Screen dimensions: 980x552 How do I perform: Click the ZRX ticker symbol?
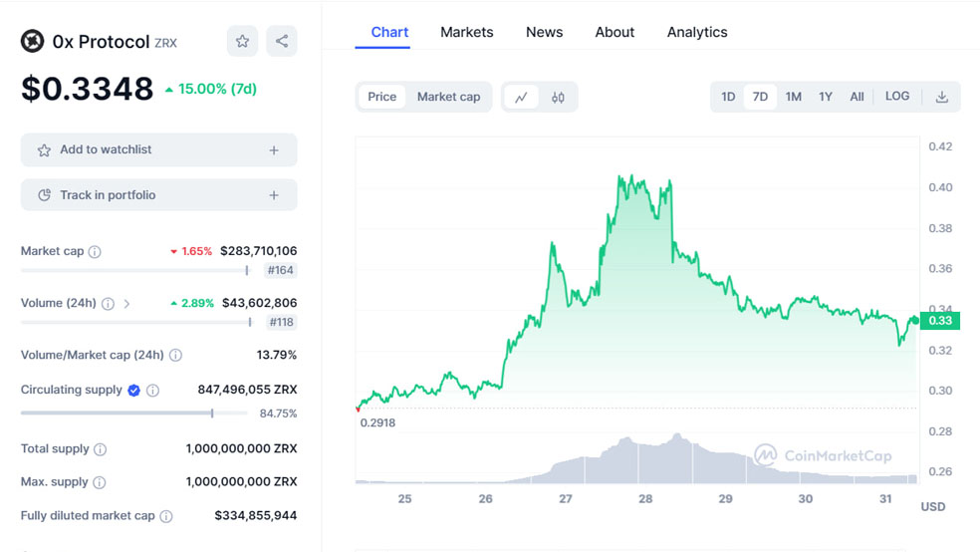pos(165,43)
